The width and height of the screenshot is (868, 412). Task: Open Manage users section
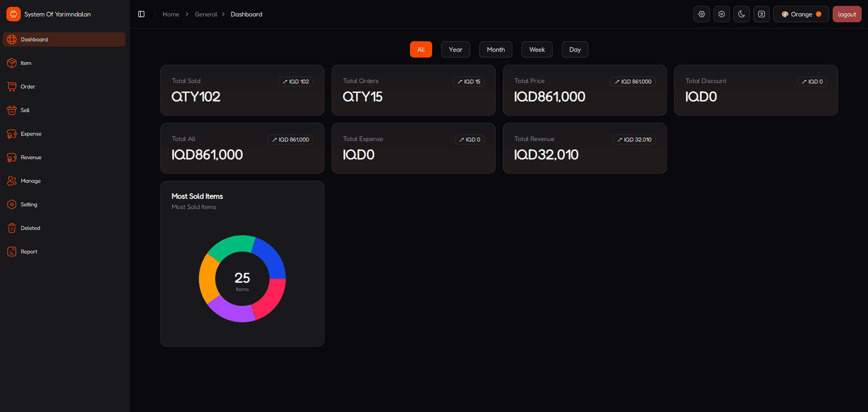click(30, 181)
